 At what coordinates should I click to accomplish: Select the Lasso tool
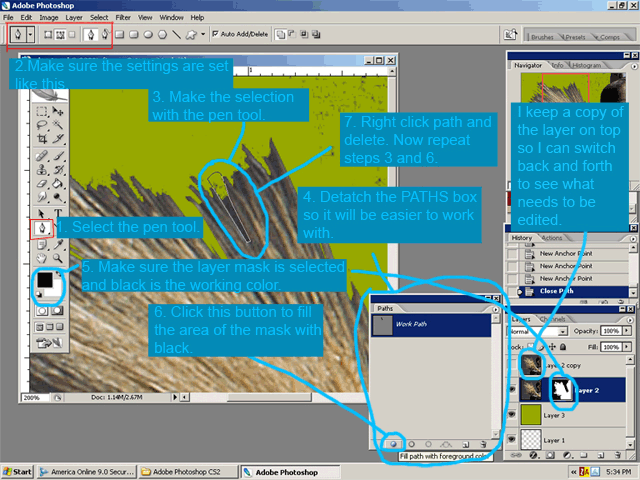(41, 125)
